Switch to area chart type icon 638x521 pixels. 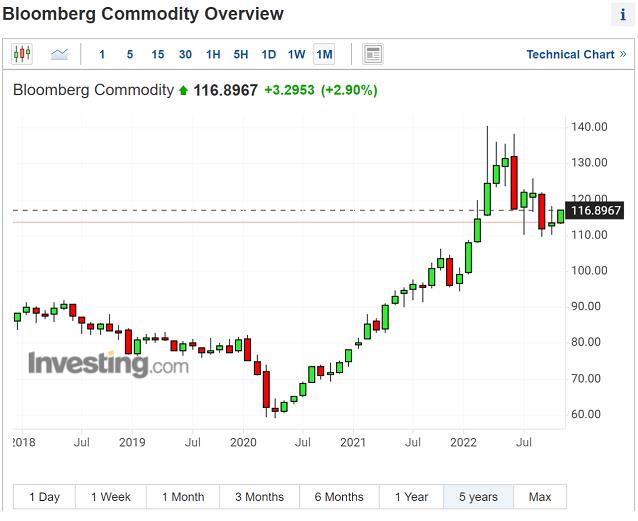coord(59,54)
